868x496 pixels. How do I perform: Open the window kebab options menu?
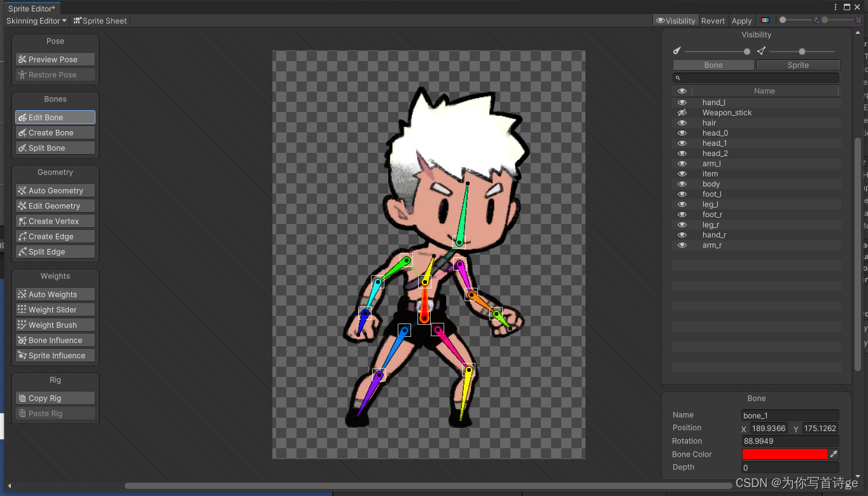tap(836, 7)
